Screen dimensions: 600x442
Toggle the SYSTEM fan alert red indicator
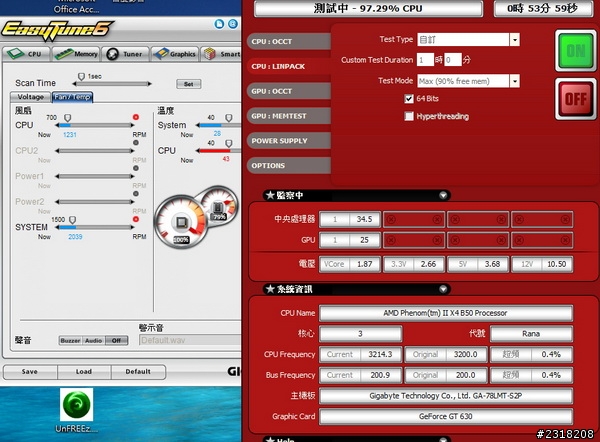pyautogui.click(x=136, y=219)
